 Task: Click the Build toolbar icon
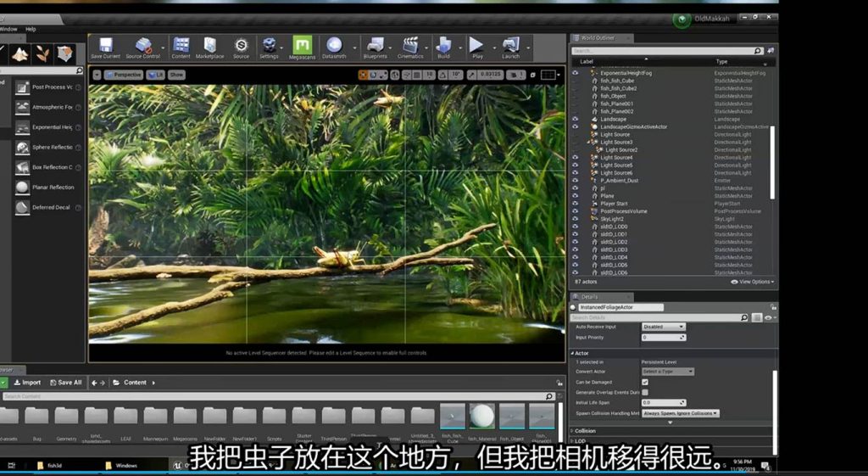tap(443, 46)
